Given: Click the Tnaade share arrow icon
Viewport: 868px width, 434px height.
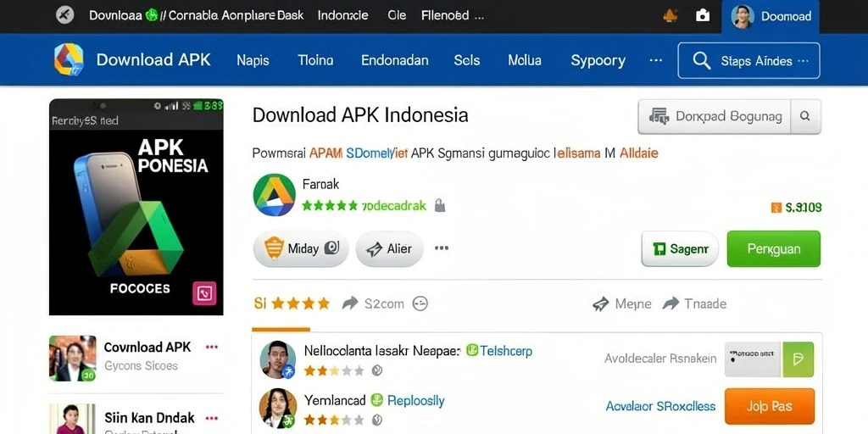Looking at the screenshot, I should (x=671, y=303).
